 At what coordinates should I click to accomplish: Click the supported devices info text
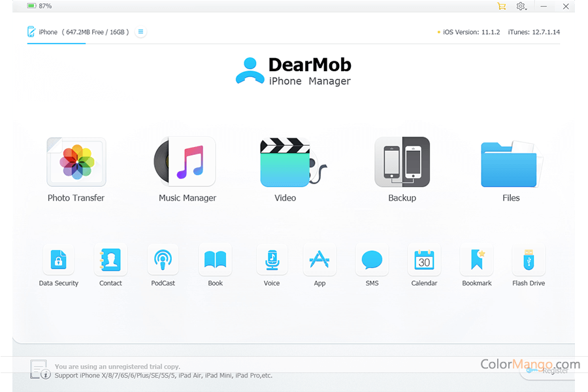(163, 376)
